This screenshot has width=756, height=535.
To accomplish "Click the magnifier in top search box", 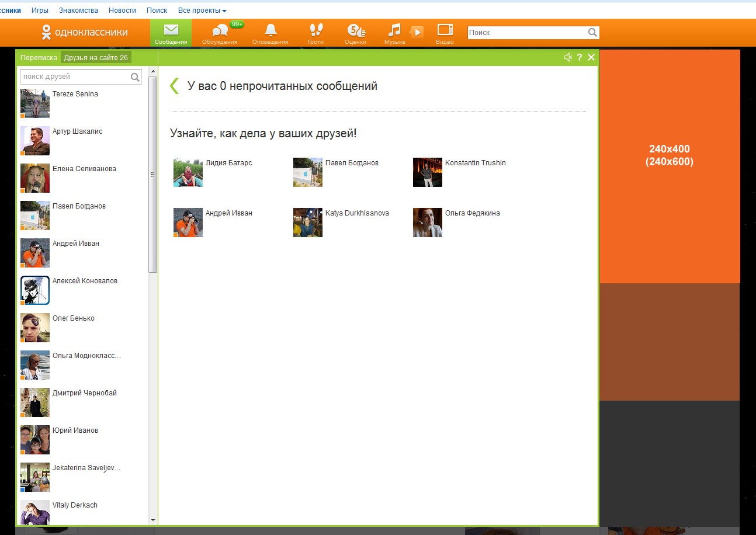I will pos(592,33).
